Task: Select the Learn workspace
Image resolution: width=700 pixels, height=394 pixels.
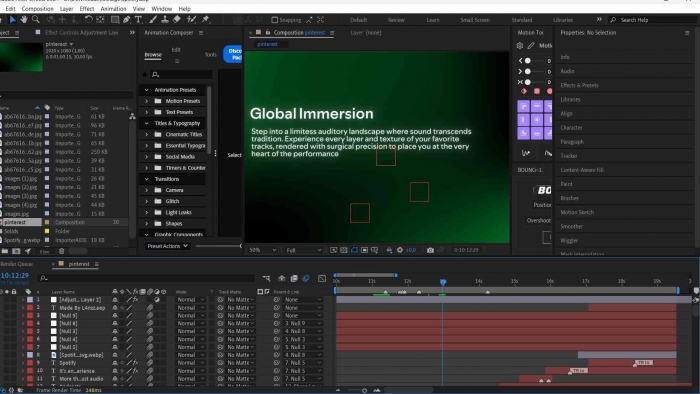Action: click(433, 20)
